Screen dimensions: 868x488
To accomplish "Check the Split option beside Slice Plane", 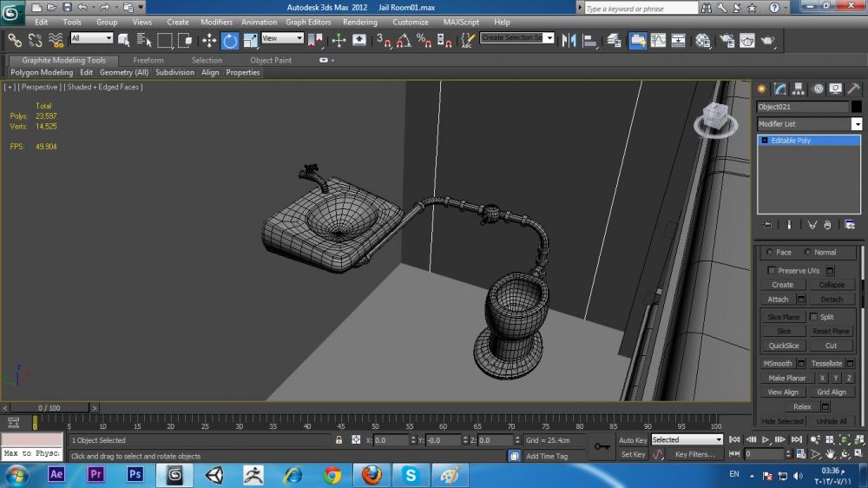I will [x=813, y=317].
